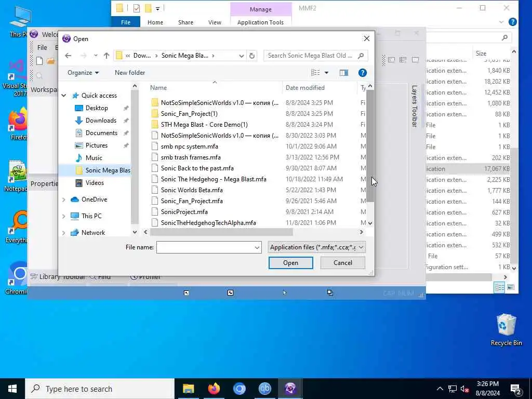
Task: Select Documents in navigation pane
Action: [x=101, y=133]
